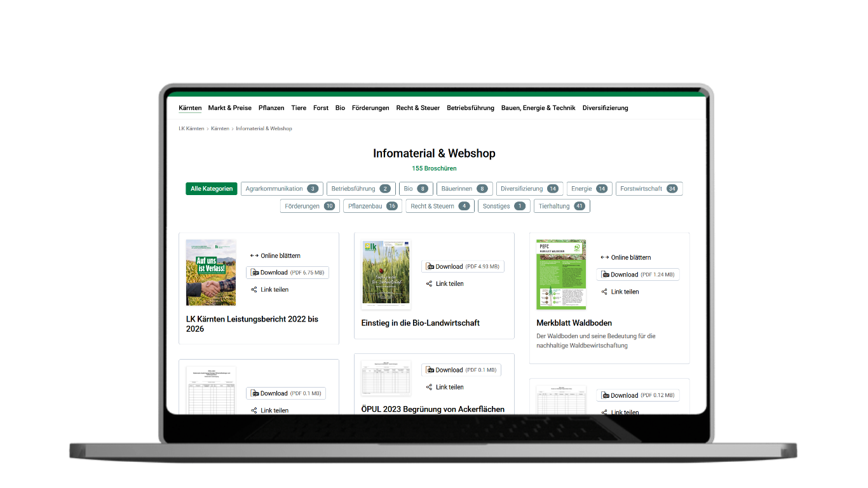Click the 'Der Waldboden und seine Bedeutung' description
This screenshot has width=868, height=488.
click(x=596, y=341)
